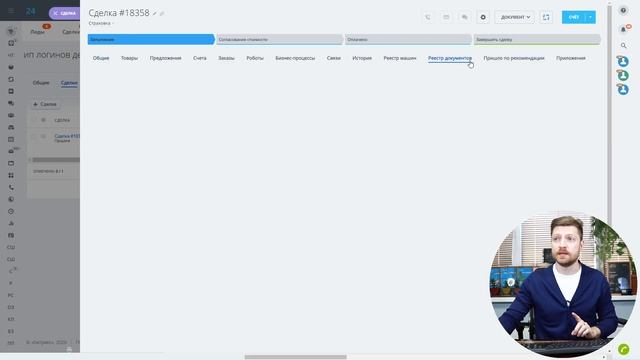Click the phone icon in left sidebar
Screen dimensions: 640x360
pyautogui.click(x=11, y=187)
